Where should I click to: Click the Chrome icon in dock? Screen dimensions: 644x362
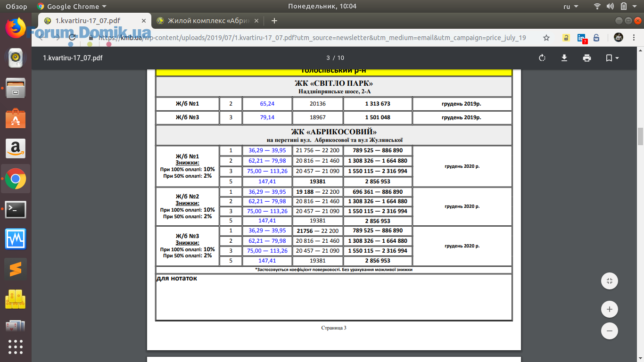[x=16, y=179]
